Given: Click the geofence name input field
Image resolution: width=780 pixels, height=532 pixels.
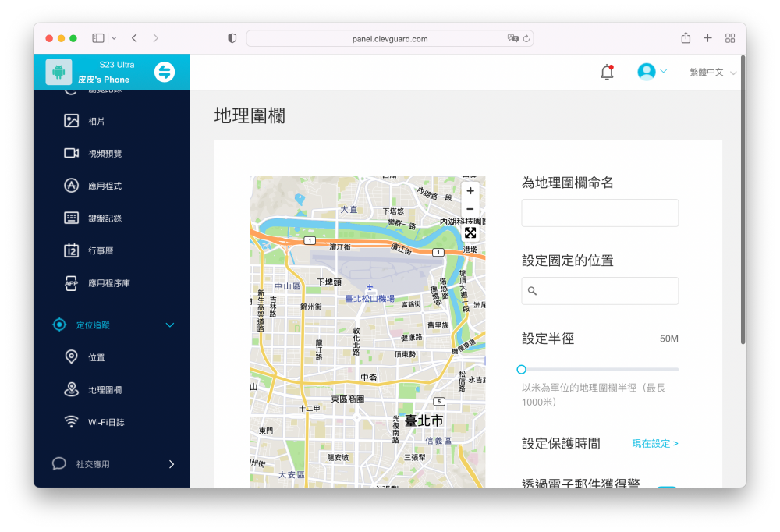Looking at the screenshot, I should [599, 213].
